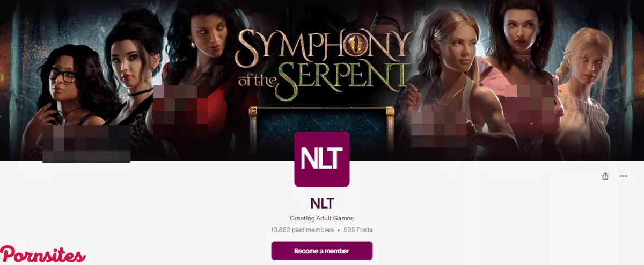This screenshot has width=644, height=265.
Task: Click the woman in the red dress
Action: point(200,81)
